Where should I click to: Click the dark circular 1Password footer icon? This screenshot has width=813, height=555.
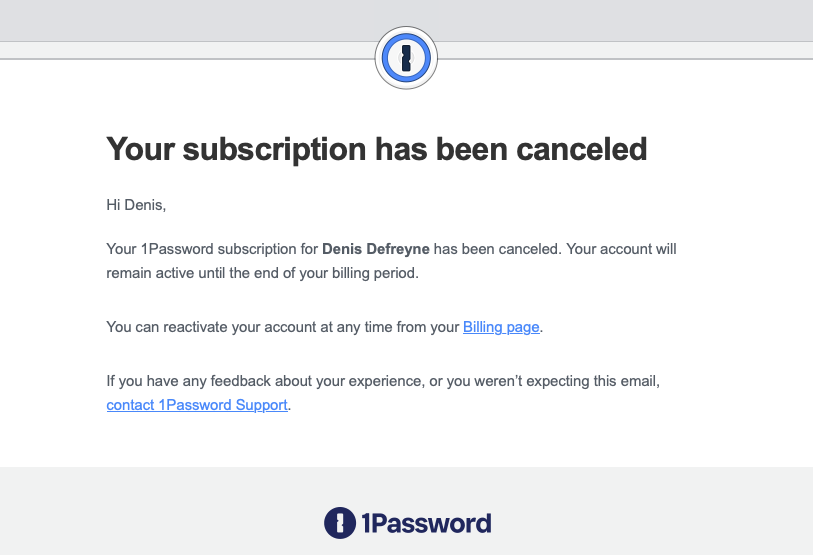tap(340, 523)
